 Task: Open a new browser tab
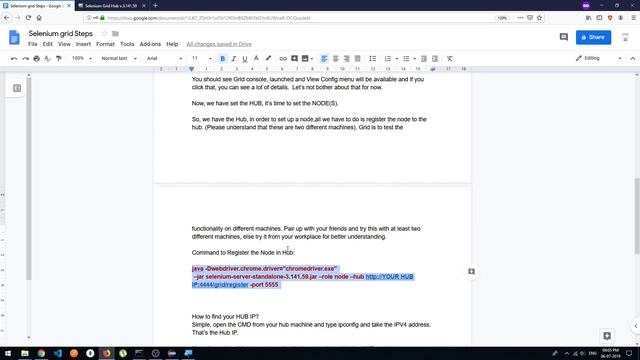156,6
